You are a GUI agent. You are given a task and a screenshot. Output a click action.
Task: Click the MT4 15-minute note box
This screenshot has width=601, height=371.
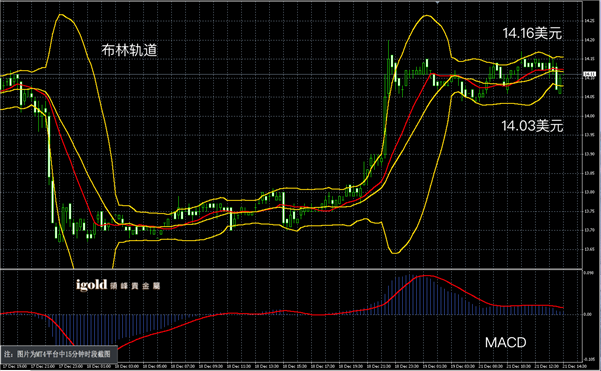point(59,353)
